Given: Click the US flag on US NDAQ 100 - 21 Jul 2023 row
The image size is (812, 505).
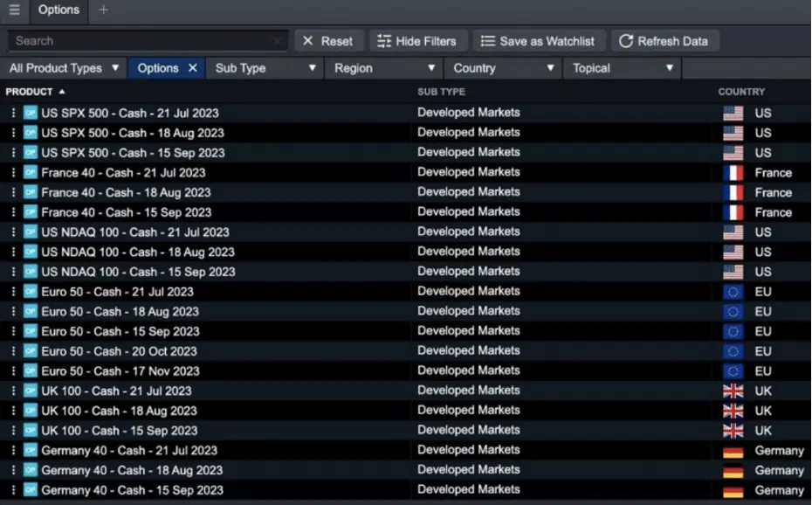Looking at the screenshot, I should [x=733, y=232].
